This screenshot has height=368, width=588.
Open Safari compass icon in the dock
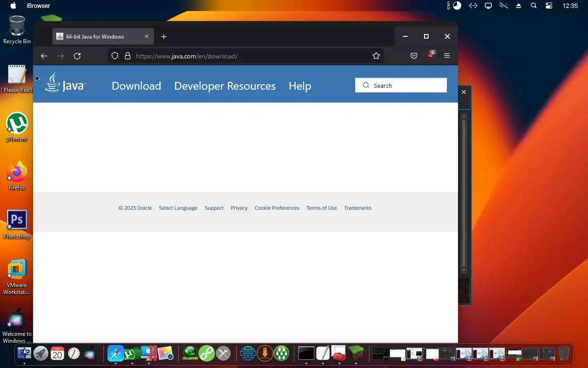coord(116,353)
